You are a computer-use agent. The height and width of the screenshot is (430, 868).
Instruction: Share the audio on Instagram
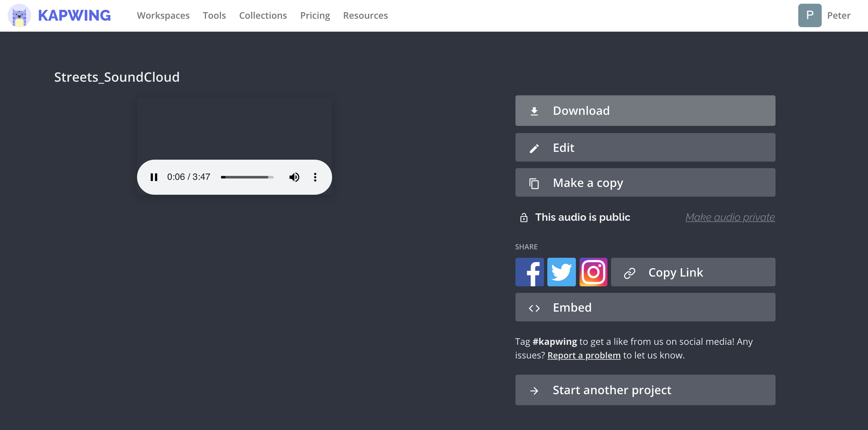pyautogui.click(x=593, y=272)
